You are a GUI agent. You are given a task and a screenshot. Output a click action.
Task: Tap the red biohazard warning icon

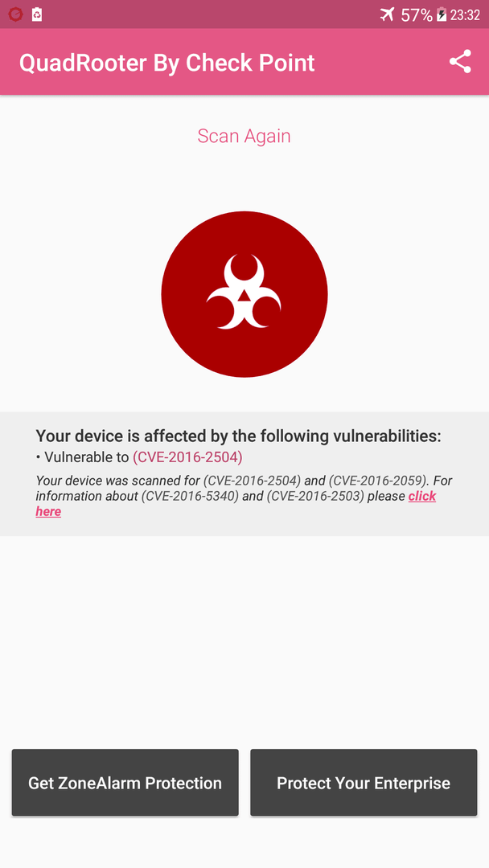pos(244,294)
